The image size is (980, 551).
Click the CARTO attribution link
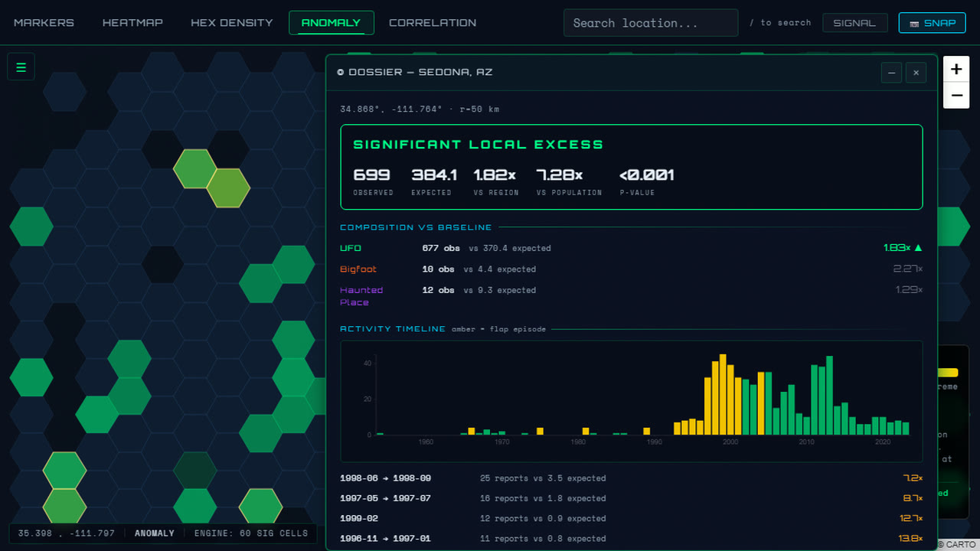[960, 544]
